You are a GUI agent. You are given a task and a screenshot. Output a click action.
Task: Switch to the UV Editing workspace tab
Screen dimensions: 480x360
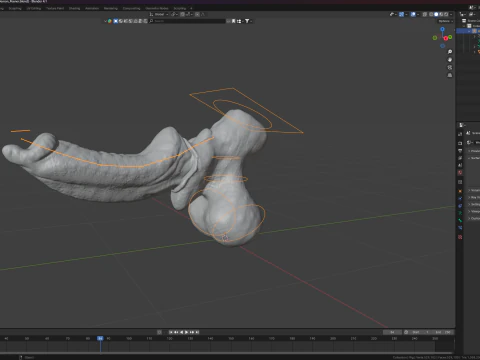tap(34, 8)
